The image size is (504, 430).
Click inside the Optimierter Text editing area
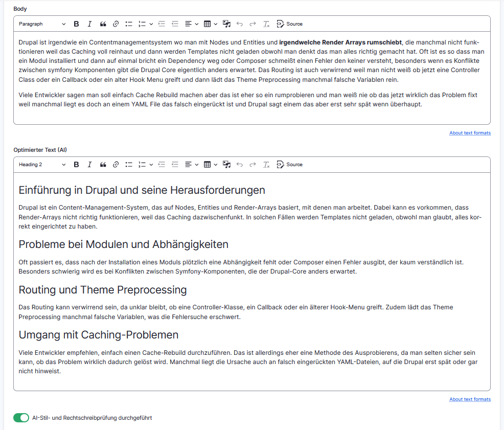(250, 281)
